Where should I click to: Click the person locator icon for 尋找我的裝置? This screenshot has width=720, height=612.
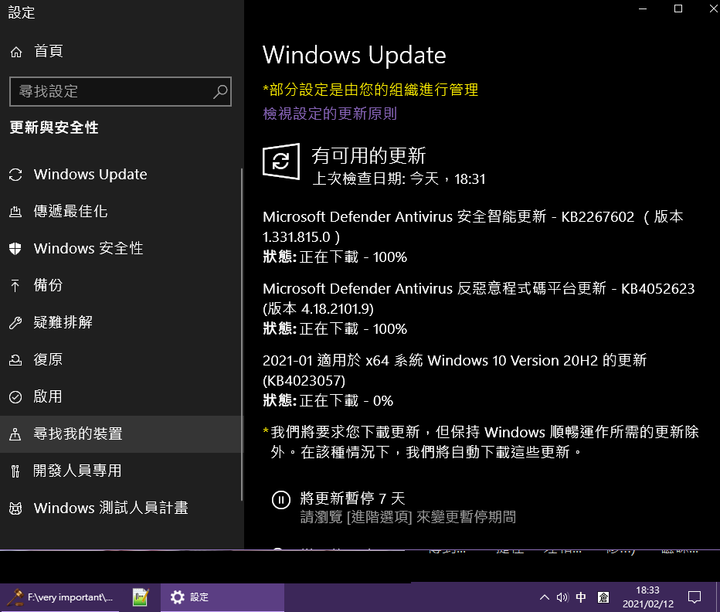pyautogui.click(x=16, y=434)
